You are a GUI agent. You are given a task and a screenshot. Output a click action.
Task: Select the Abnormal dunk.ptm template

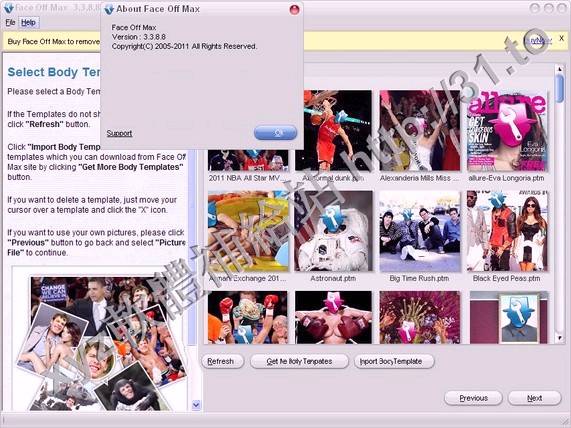(333, 131)
